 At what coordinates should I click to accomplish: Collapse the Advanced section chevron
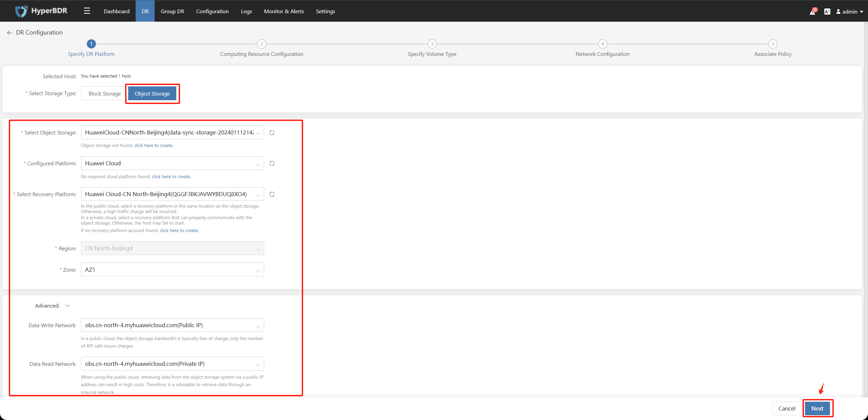point(67,306)
